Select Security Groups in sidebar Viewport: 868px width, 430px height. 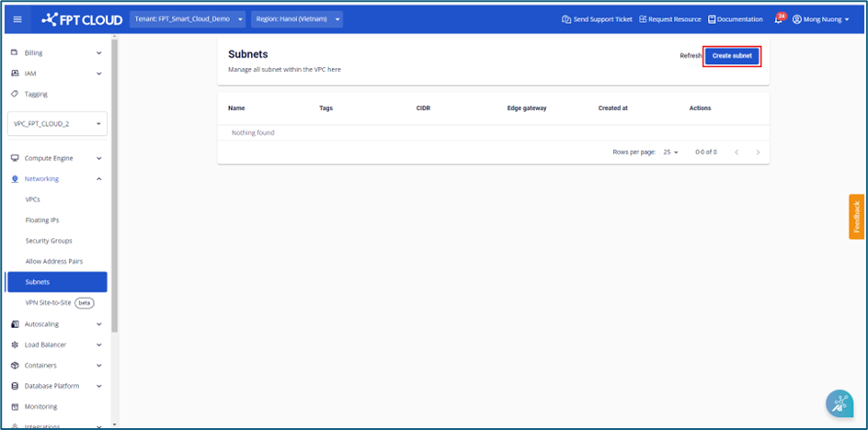point(49,241)
